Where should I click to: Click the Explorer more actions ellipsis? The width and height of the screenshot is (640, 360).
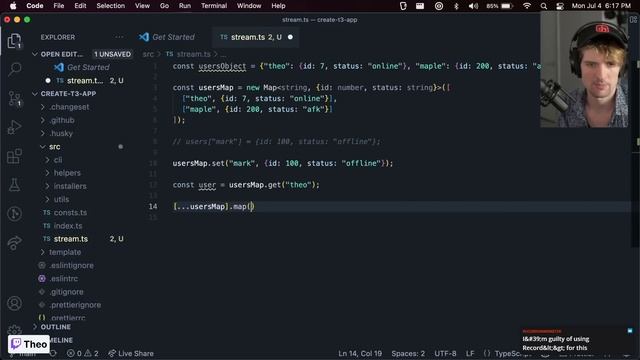point(119,37)
